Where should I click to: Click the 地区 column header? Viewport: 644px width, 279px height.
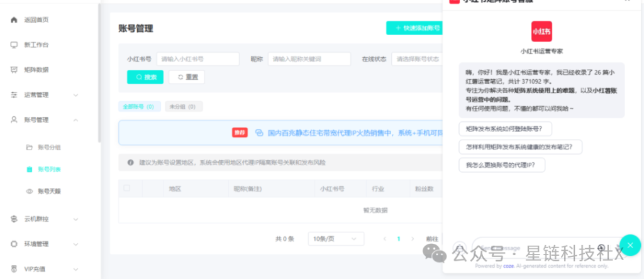pyautogui.click(x=175, y=189)
